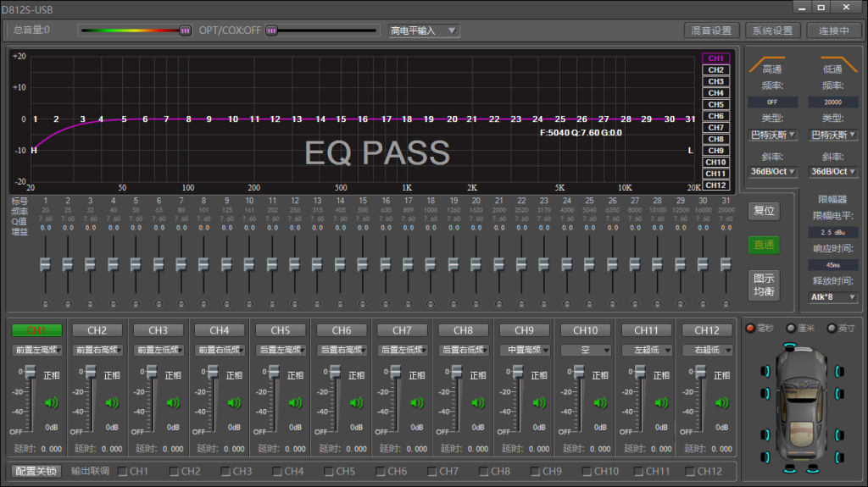Select the rear-right upper speaker on car diagram
Viewport: 868px width, 487px height.
point(839,435)
